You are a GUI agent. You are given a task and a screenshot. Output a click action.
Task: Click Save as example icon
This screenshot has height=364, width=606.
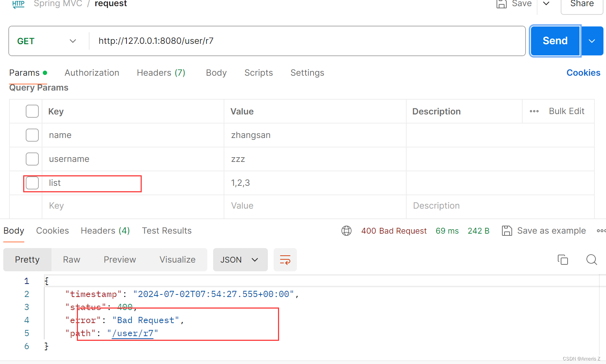[507, 231]
